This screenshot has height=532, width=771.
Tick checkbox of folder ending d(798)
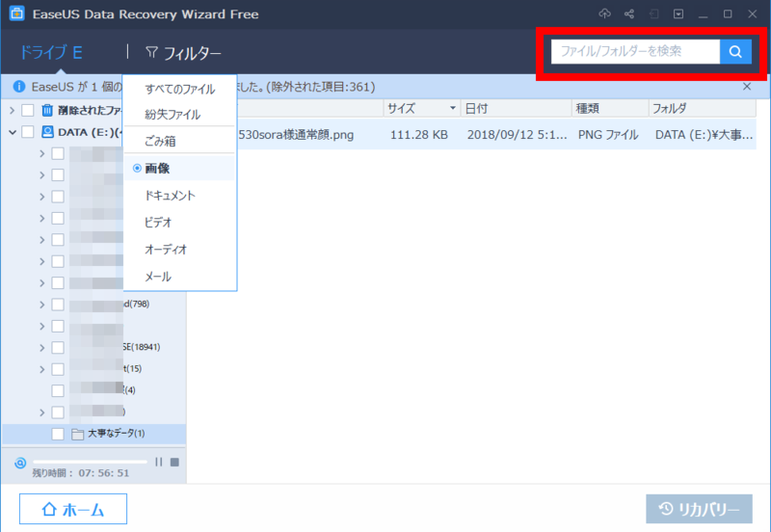pyautogui.click(x=58, y=305)
